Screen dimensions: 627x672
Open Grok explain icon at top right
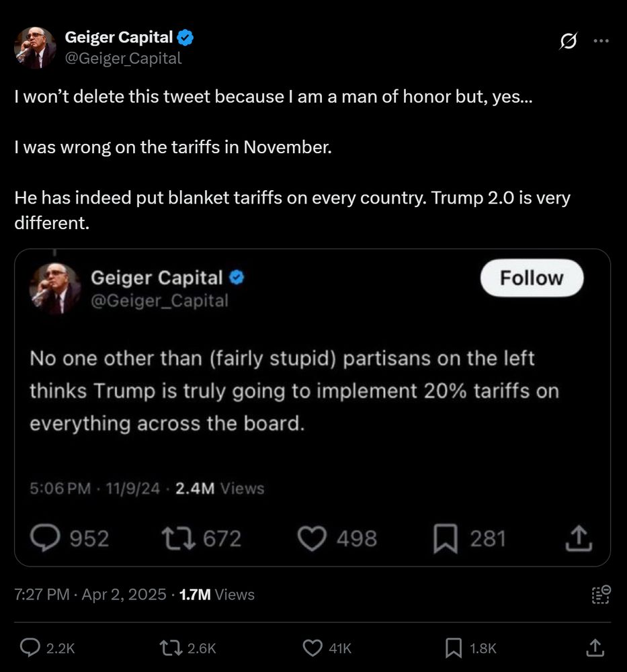568,41
